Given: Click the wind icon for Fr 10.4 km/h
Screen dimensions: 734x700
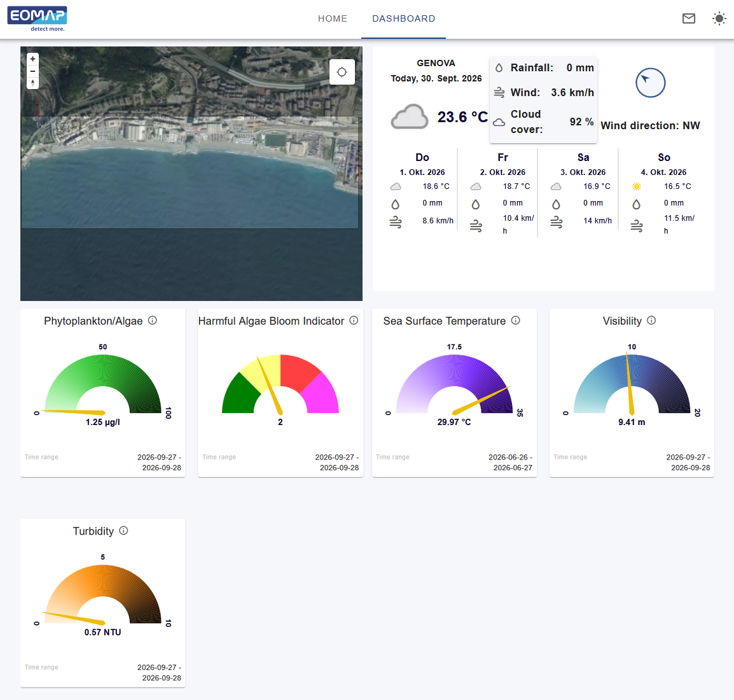Looking at the screenshot, I should 476,226.
